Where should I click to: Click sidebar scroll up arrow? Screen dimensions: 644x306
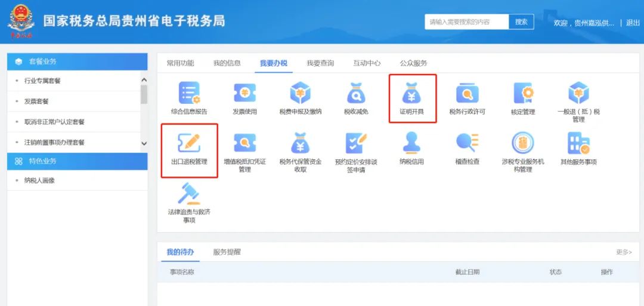pyautogui.click(x=144, y=80)
